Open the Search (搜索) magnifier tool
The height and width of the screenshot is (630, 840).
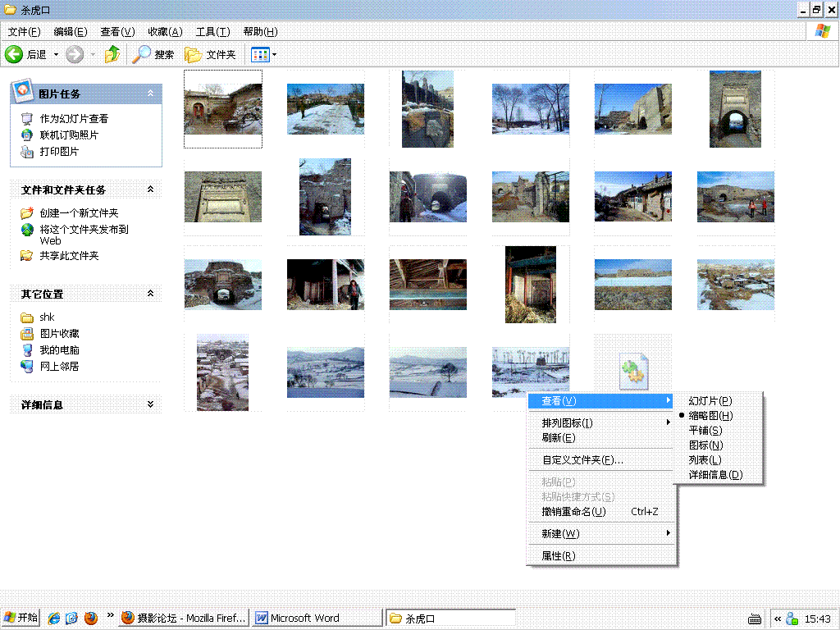(x=153, y=54)
